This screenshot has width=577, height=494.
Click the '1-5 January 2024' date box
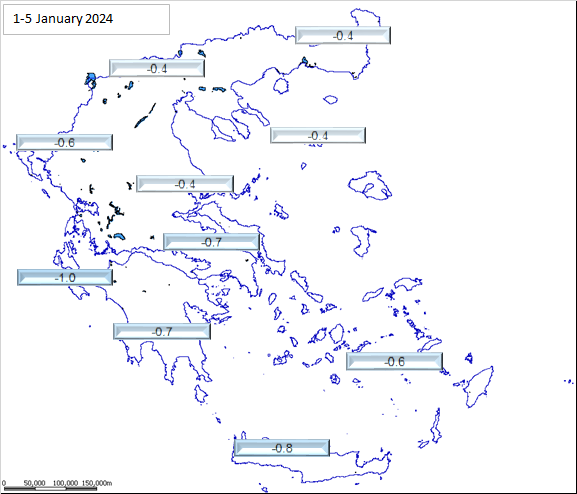point(86,20)
